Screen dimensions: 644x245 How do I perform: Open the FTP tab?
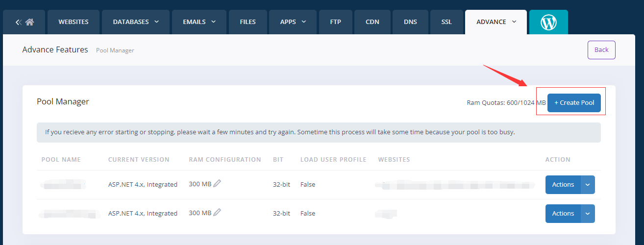click(x=336, y=22)
